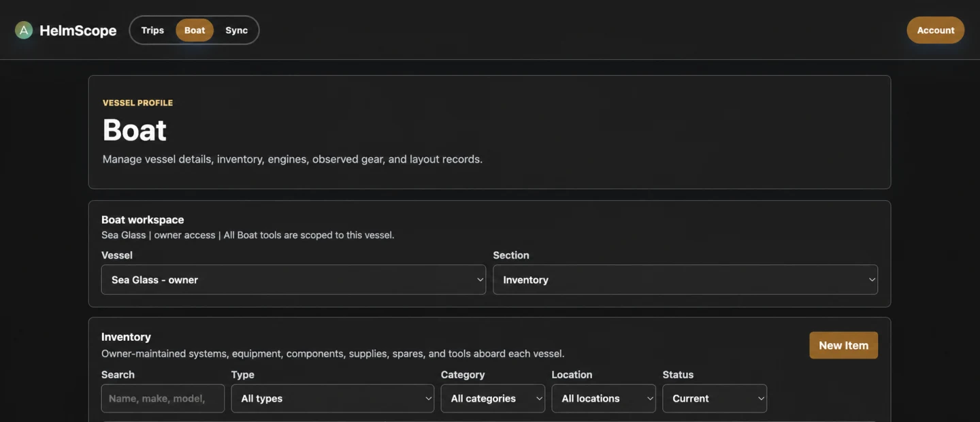Select the Boat tab

(x=195, y=30)
